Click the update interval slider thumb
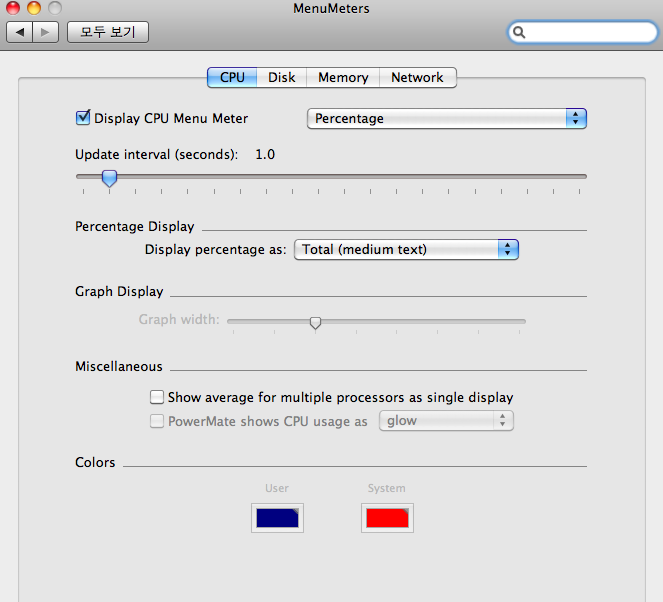 click(x=110, y=178)
